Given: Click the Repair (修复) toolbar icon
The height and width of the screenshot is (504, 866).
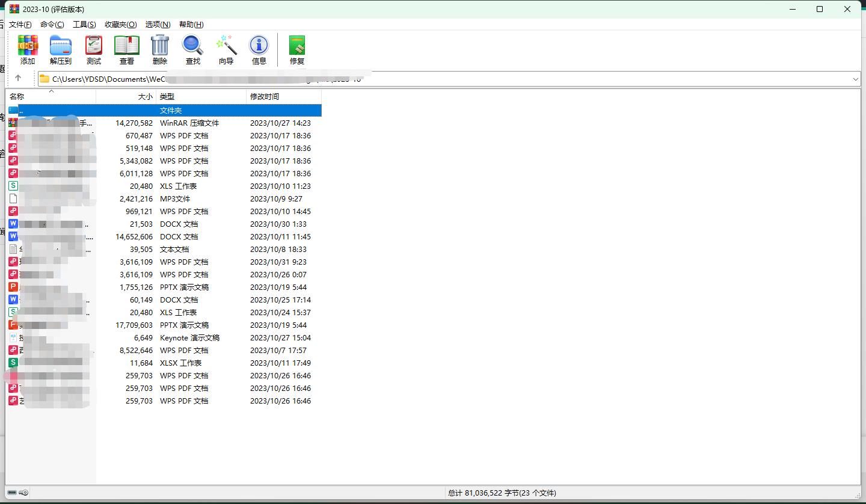Looking at the screenshot, I should pyautogui.click(x=297, y=49).
